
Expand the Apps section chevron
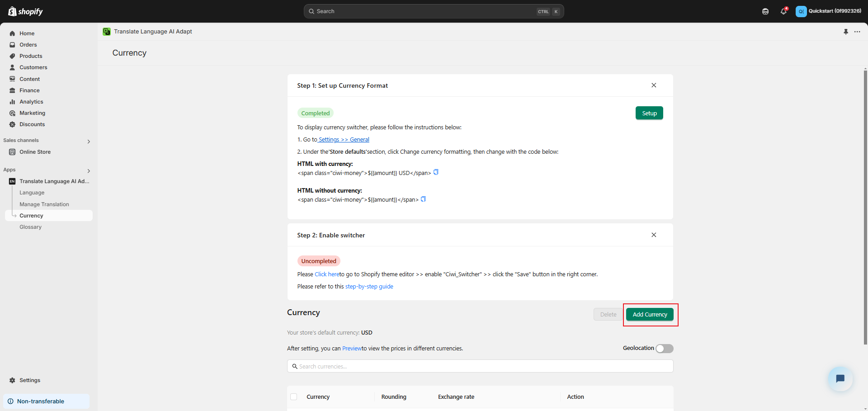coord(89,171)
